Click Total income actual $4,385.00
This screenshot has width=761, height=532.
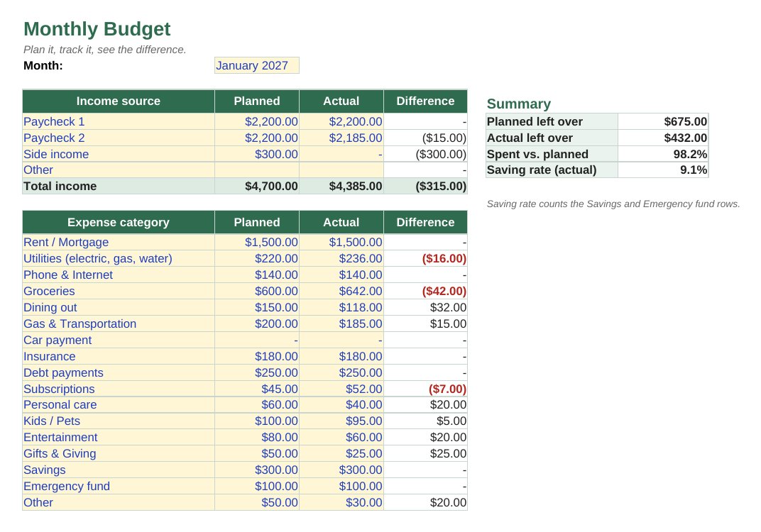pyautogui.click(x=341, y=187)
